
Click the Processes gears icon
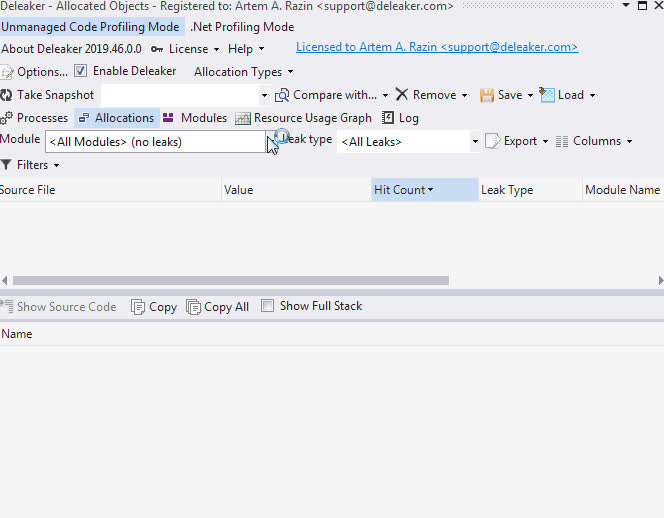tap(6, 118)
